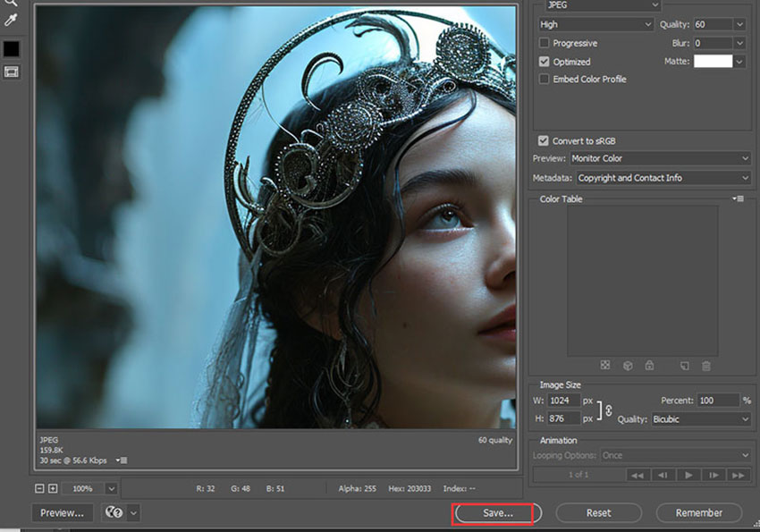Click the first frame rewind button
Viewport: 760px width, 532px height.
click(638, 475)
